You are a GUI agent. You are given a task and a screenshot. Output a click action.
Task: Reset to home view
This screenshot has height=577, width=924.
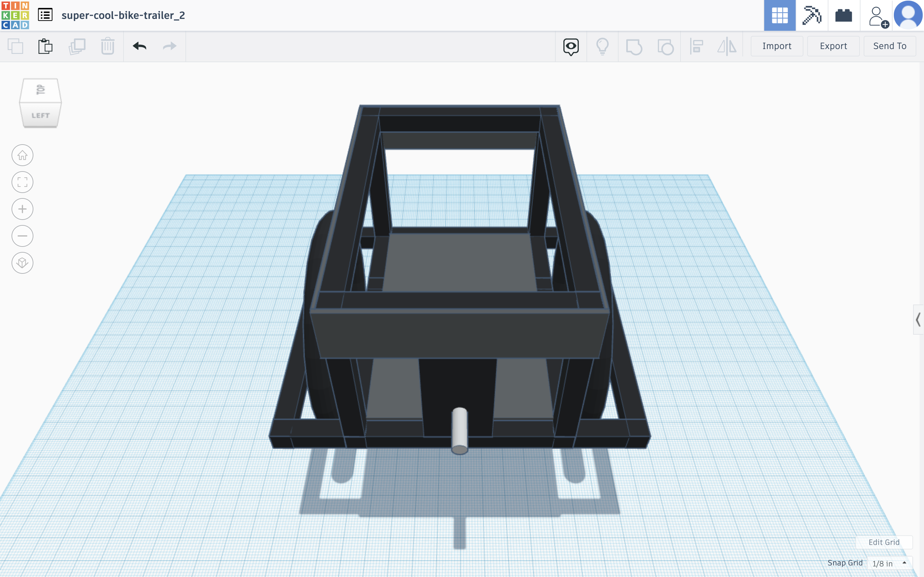coord(22,155)
